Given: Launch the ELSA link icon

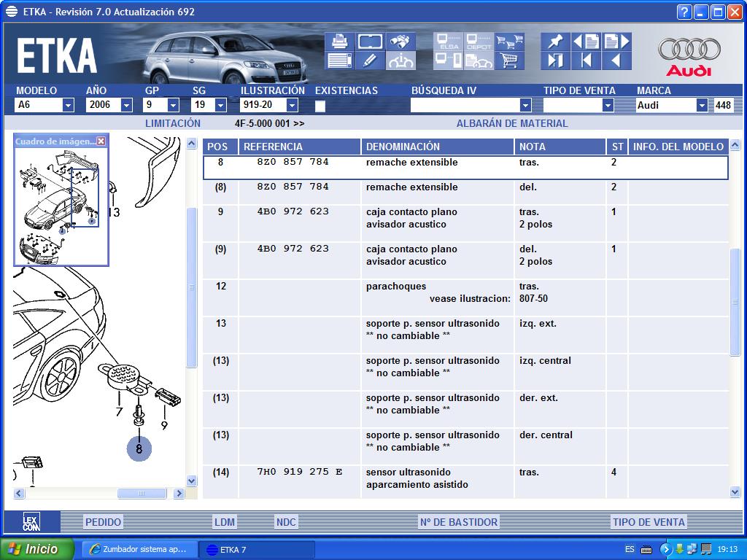Looking at the screenshot, I should (449, 42).
